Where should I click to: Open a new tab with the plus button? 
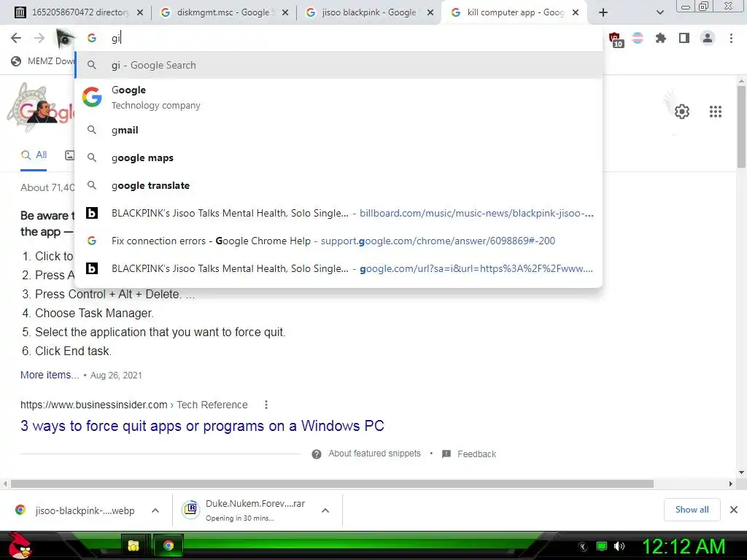tap(603, 12)
